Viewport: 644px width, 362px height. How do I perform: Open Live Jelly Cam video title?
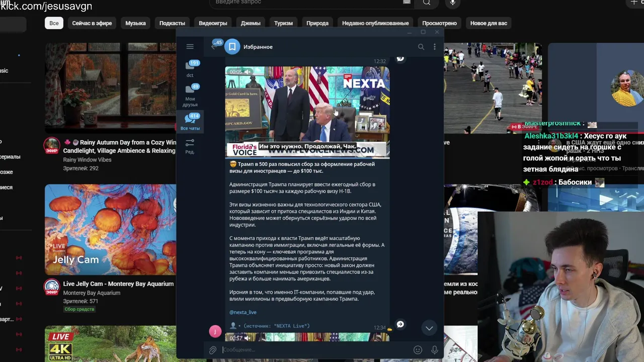pos(118,284)
